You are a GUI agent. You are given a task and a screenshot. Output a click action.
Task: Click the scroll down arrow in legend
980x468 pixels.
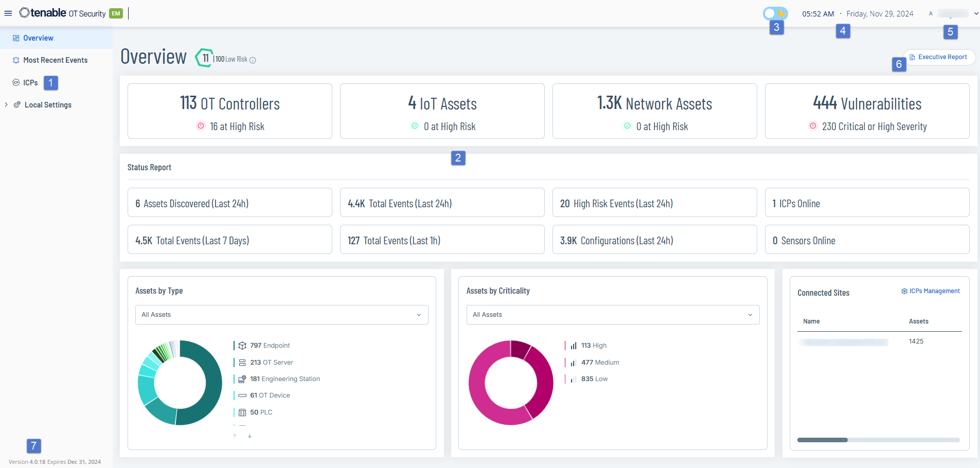(x=250, y=436)
